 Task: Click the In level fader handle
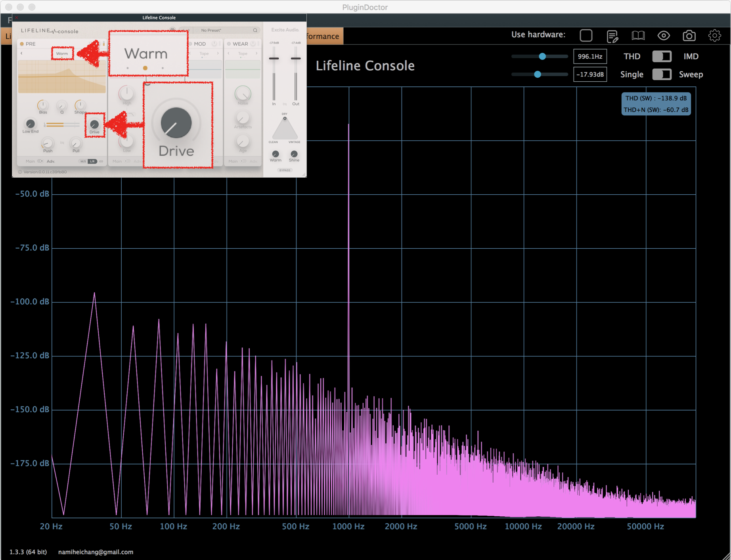click(274, 58)
